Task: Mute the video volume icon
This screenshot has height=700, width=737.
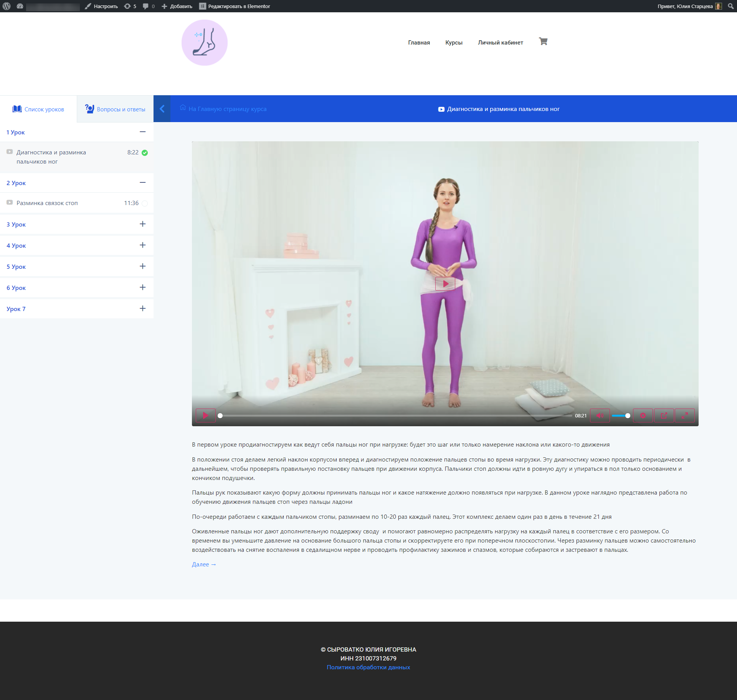Action: click(600, 415)
